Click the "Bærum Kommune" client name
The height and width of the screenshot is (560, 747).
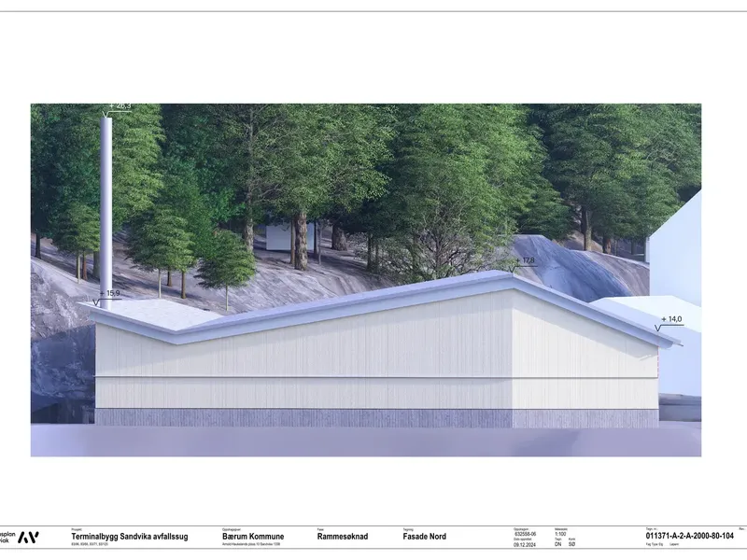pos(253,537)
